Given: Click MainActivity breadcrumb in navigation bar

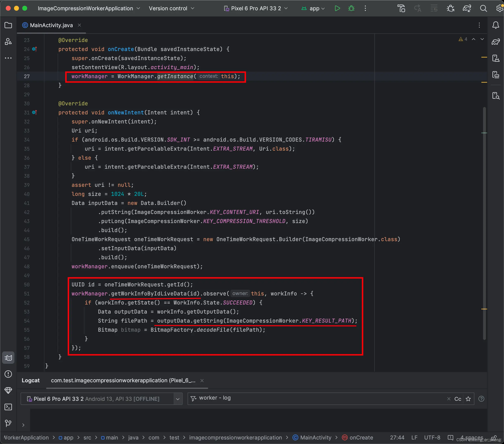Looking at the screenshot, I should (315, 438).
